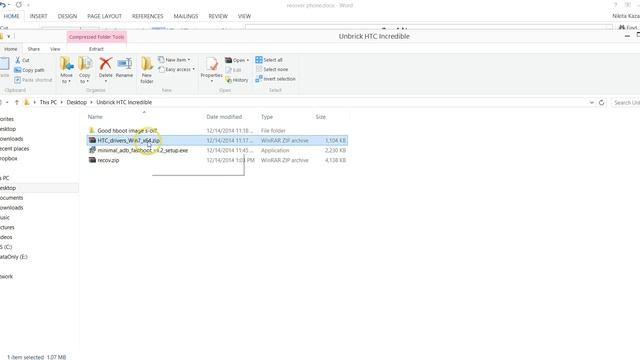Open the Move to folder menu
Viewport: 640px width, 360px height.
coord(66,70)
